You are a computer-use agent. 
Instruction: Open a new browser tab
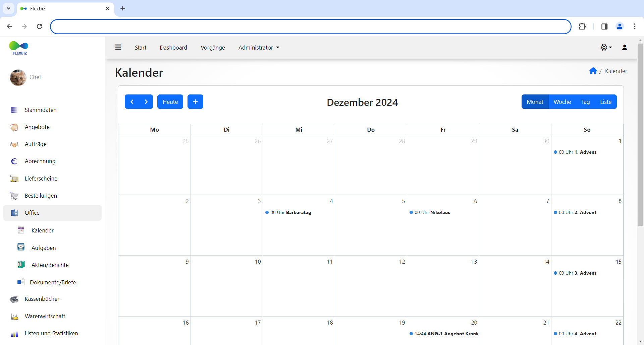[122, 8]
